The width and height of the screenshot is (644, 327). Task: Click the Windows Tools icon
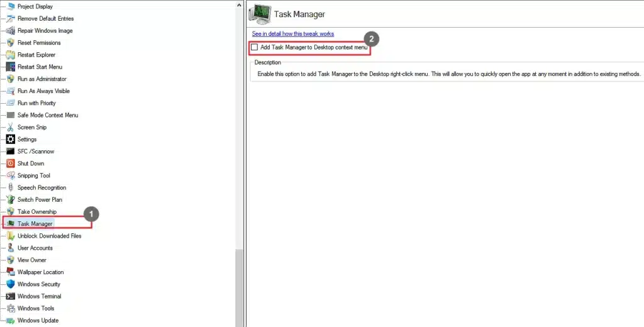(11, 309)
